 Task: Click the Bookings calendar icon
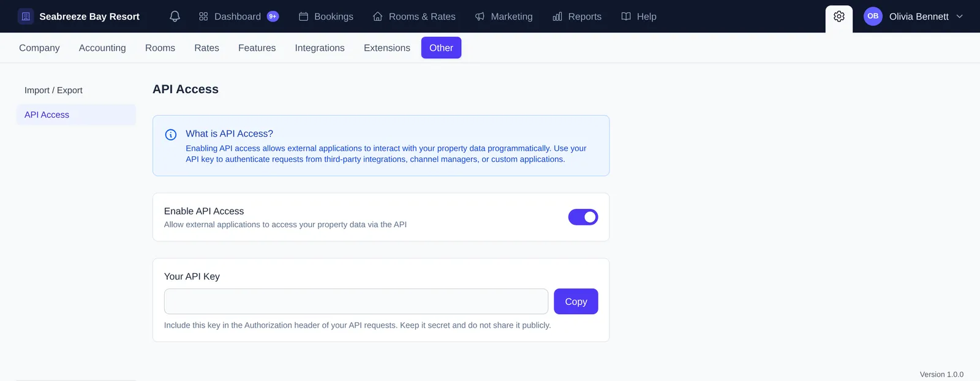pos(303,17)
